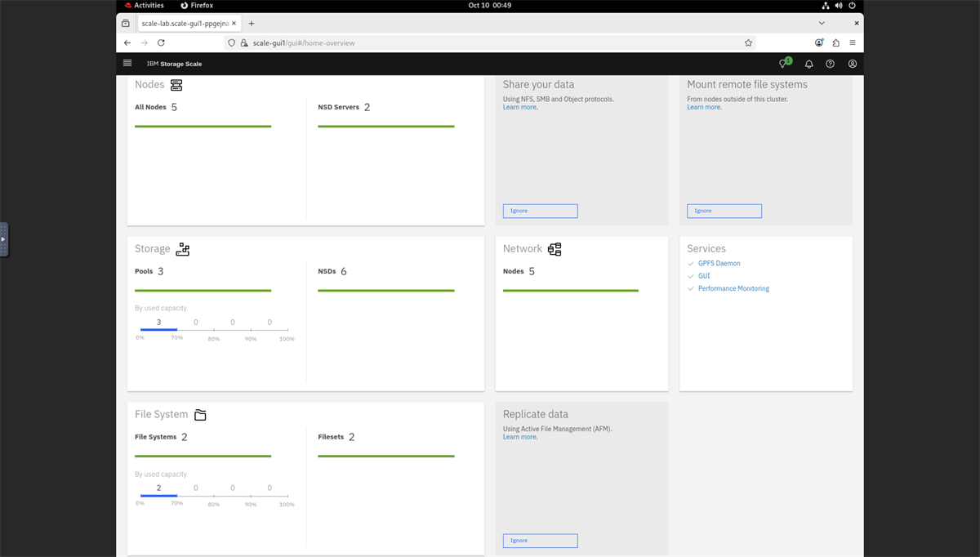
Task: Click the tracking protection shield icon
Action: [x=232, y=42]
